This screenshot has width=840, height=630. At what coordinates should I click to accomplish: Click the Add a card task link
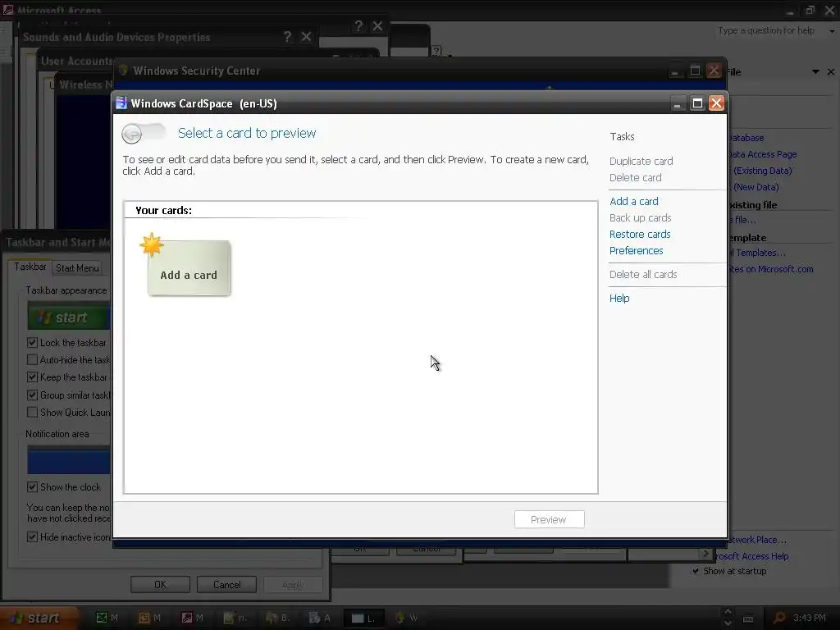coord(634,202)
